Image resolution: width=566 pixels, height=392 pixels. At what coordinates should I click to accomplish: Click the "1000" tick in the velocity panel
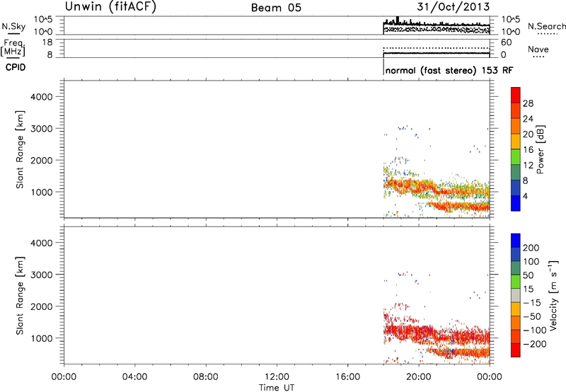42,338
